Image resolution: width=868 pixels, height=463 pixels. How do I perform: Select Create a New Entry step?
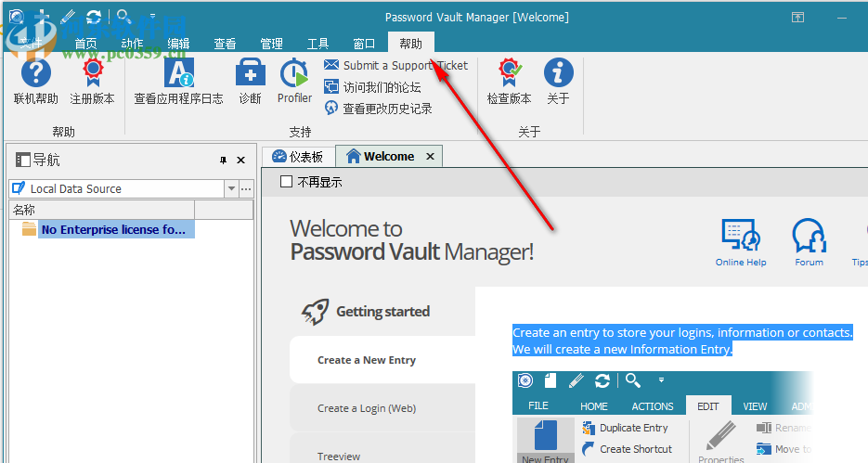(x=382, y=360)
